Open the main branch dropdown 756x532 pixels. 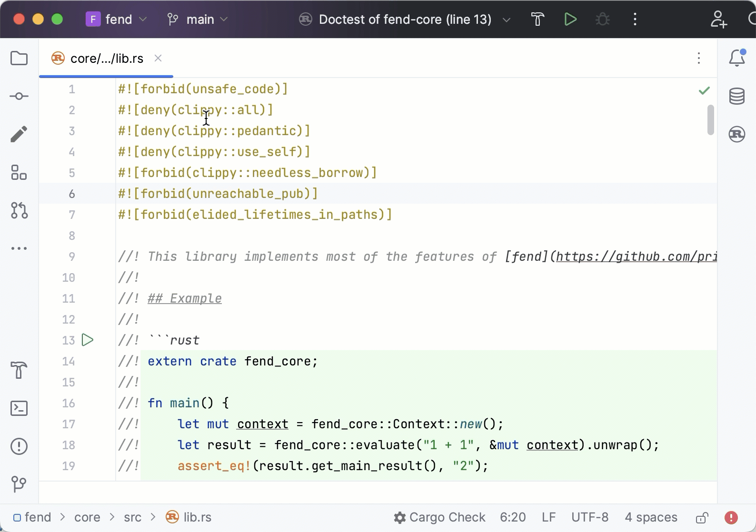(198, 20)
